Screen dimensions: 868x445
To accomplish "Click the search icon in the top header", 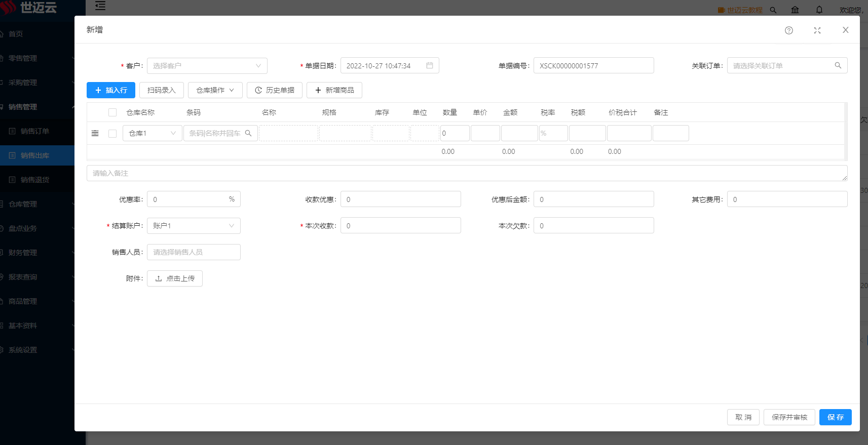I will point(773,10).
